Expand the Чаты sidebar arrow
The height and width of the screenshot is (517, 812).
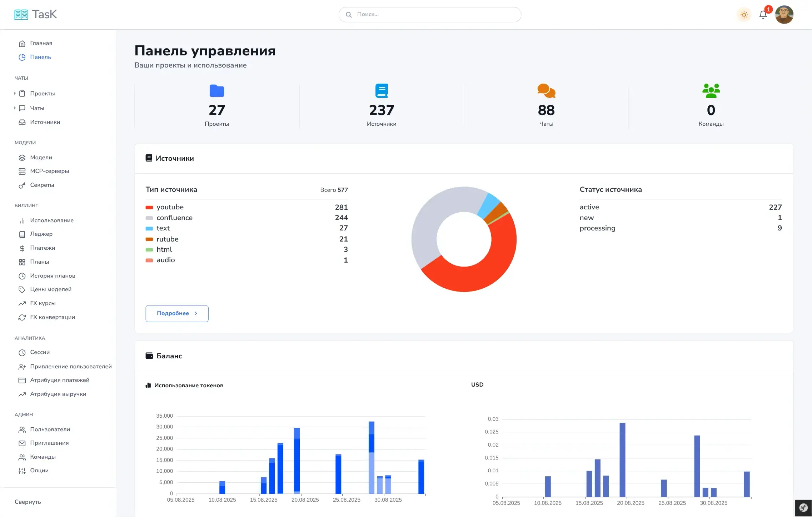pyautogui.click(x=15, y=108)
